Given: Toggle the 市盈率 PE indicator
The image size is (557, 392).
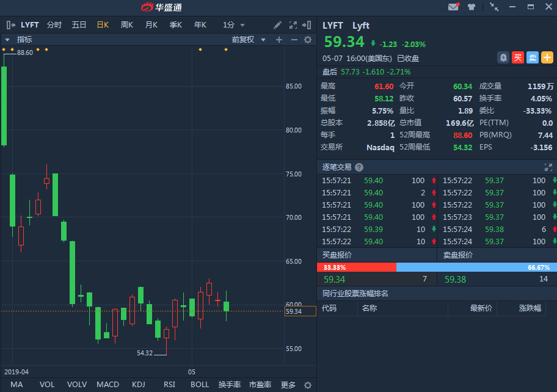Looking at the screenshot, I should click(260, 385).
